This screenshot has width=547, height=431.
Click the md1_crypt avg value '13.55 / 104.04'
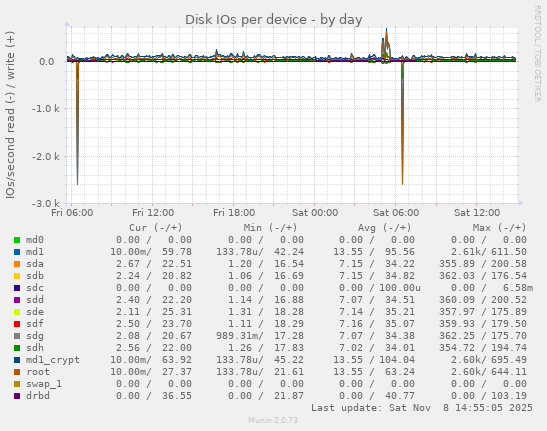click(x=374, y=359)
